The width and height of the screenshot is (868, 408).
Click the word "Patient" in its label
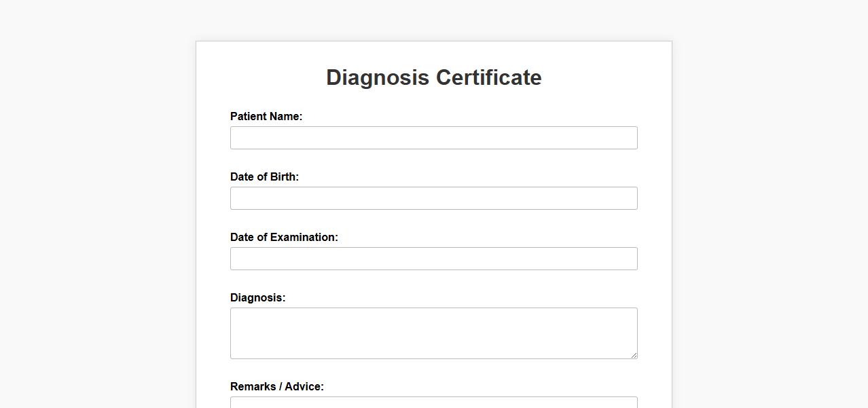[249, 117]
